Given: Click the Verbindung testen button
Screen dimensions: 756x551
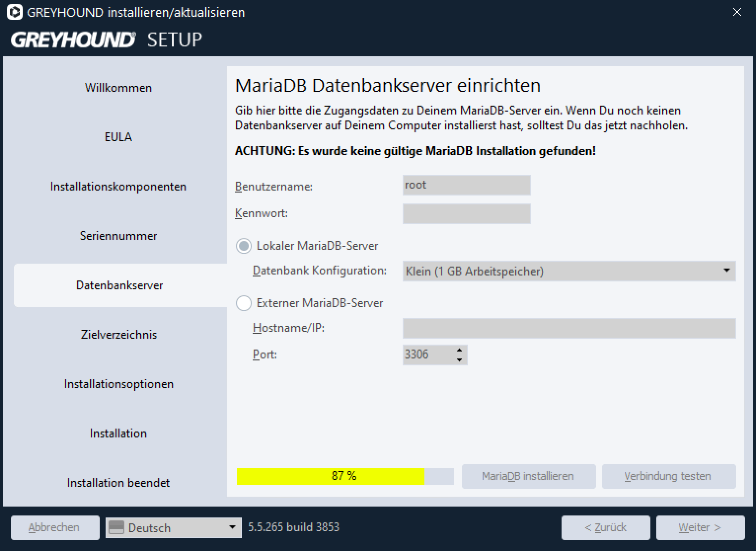Looking at the screenshot, I should click(x=669, y=476).
